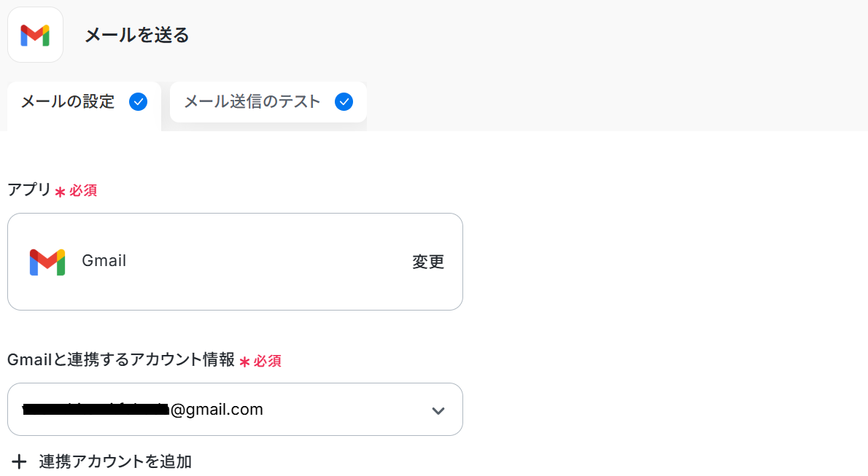This screenshot has height=476, width=868.
Task: Click the blue checkmark on メールの設定 tab
Action: click(138, 102)
